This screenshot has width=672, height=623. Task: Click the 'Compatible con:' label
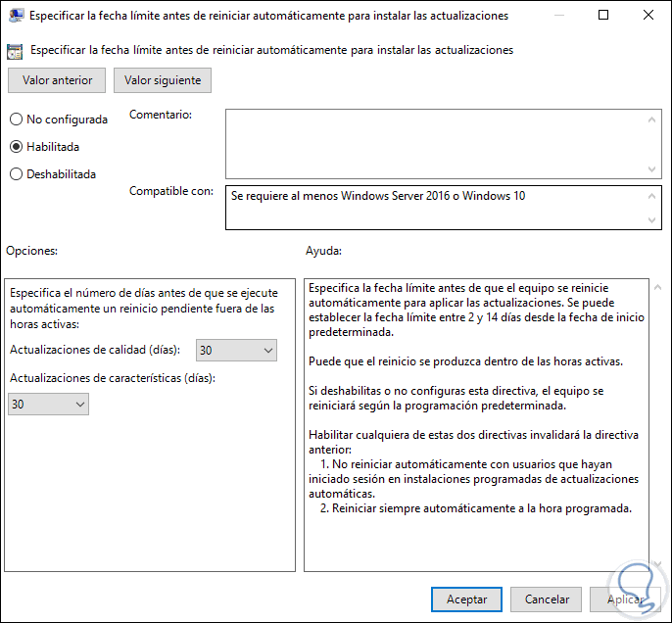pyautogui.click(x=171, y=191)
